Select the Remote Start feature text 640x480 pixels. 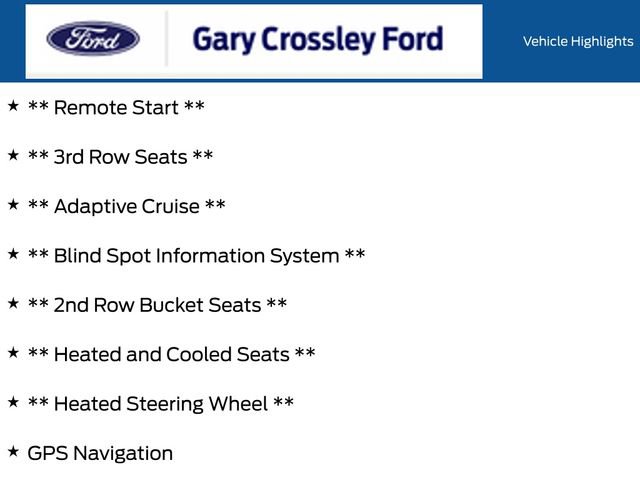(x=116, y=107)
